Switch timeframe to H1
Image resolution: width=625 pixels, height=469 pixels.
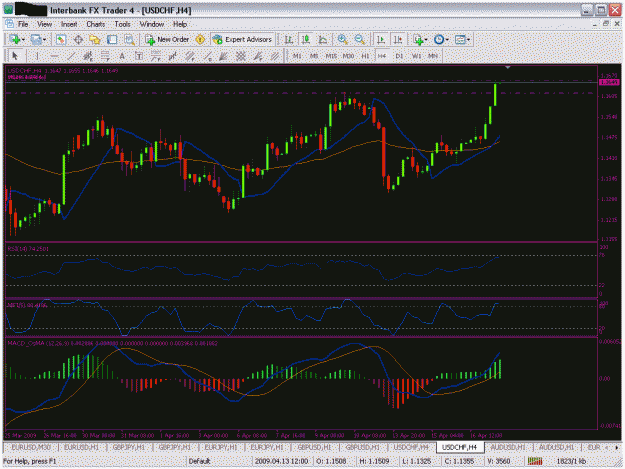click(365, 56)
